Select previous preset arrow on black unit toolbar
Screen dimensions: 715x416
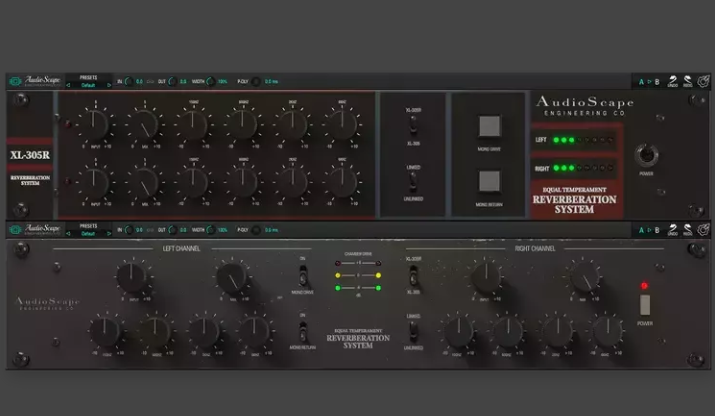[68, 234]
